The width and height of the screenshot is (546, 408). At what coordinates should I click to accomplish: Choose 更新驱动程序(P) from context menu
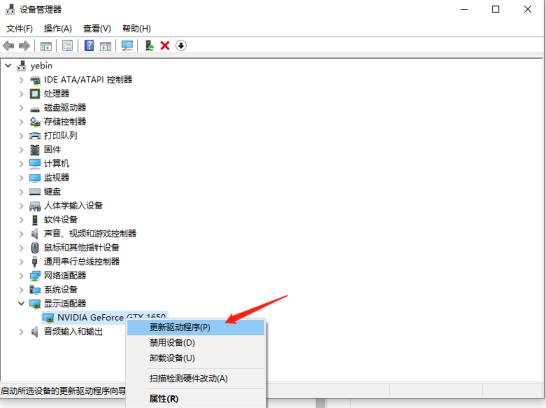(196, 328)
